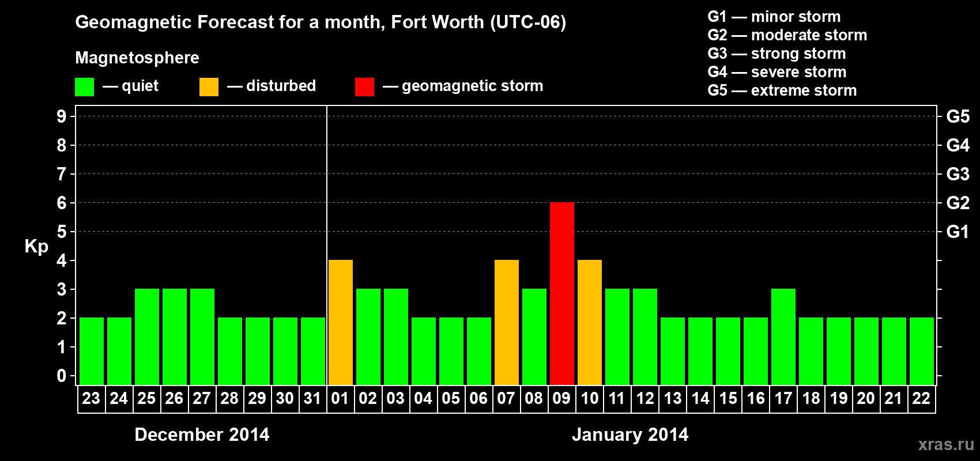Click the Kp value 0 on left axis
Viewport: 980px width, 461px height.
[62, 376]
